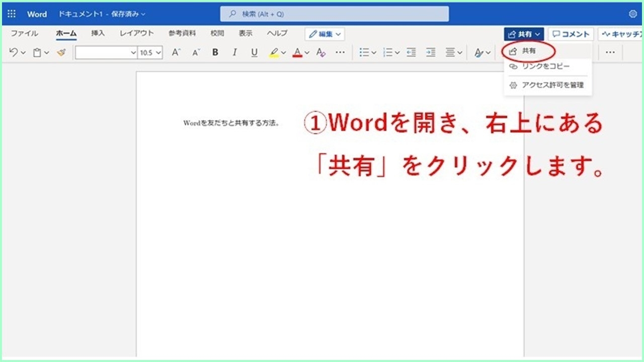The height and width of the screenshot is (362, 644).
Task: Open the 編集 mode dropdown
Action: point(325,34)
